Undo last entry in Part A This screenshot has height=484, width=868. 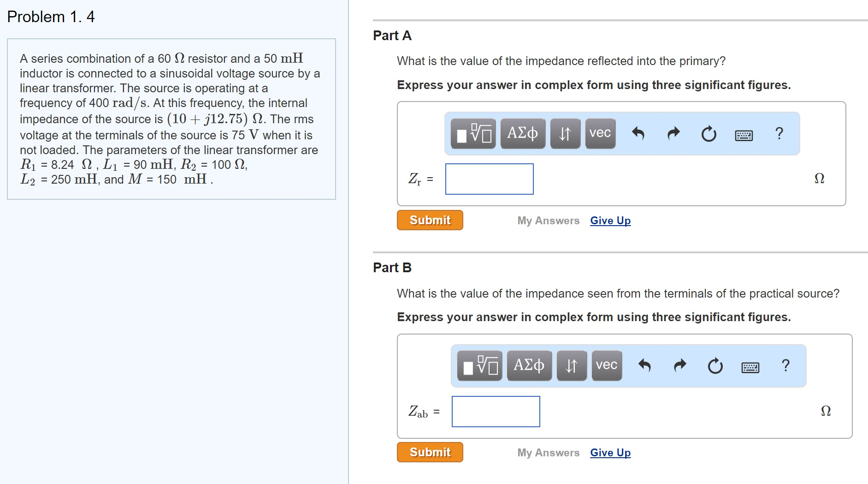[x=638, y=134]
